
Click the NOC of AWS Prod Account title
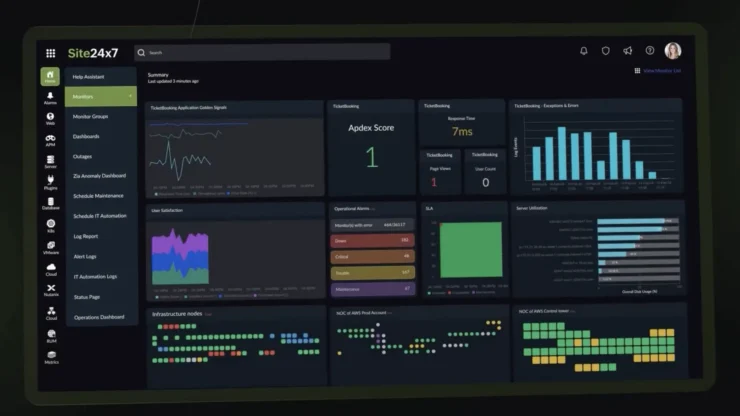click(x=361, y=313)
